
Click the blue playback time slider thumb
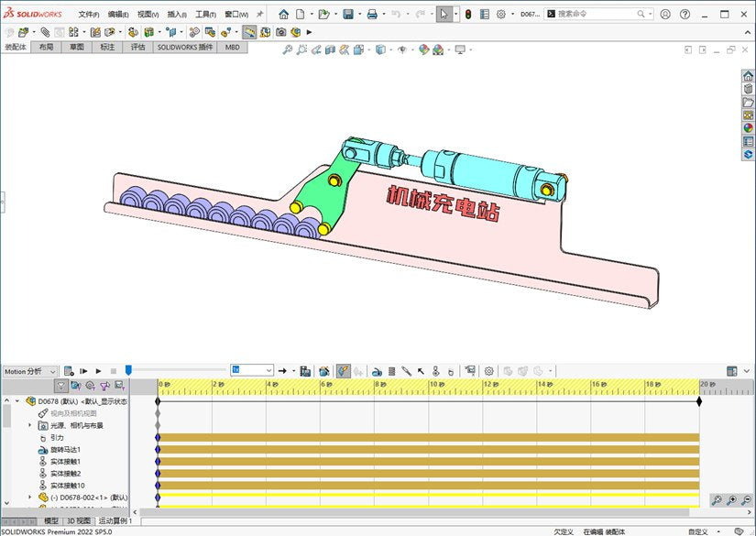[x=128, y=370]
